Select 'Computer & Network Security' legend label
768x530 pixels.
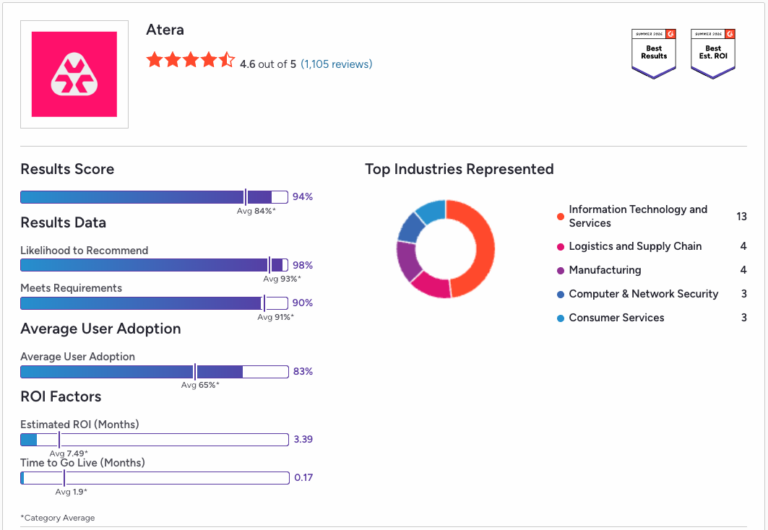[x=644, y=294]
